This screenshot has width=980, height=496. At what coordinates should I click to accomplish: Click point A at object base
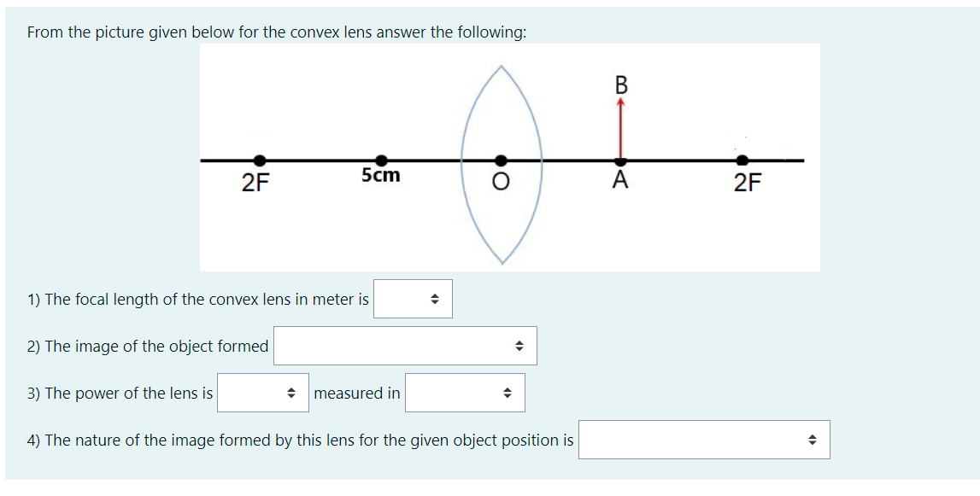coord(620,161)
